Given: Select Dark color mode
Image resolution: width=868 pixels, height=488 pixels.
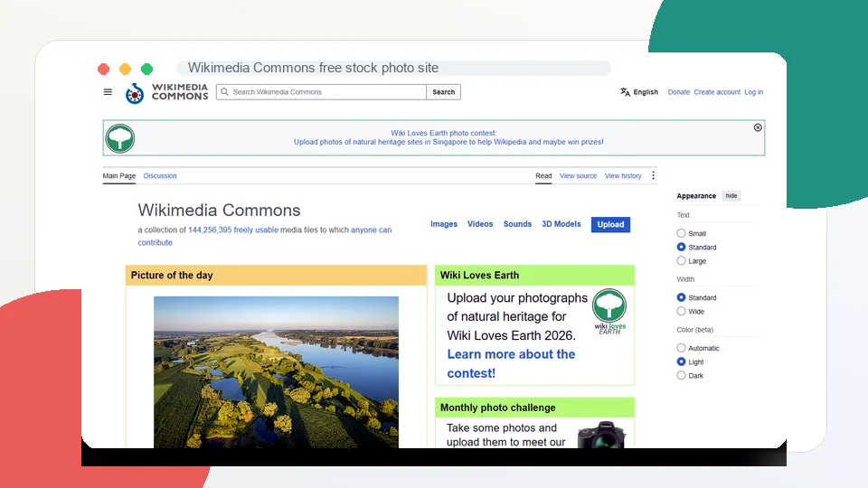Looking at the screenshot, I should (681, 376).
